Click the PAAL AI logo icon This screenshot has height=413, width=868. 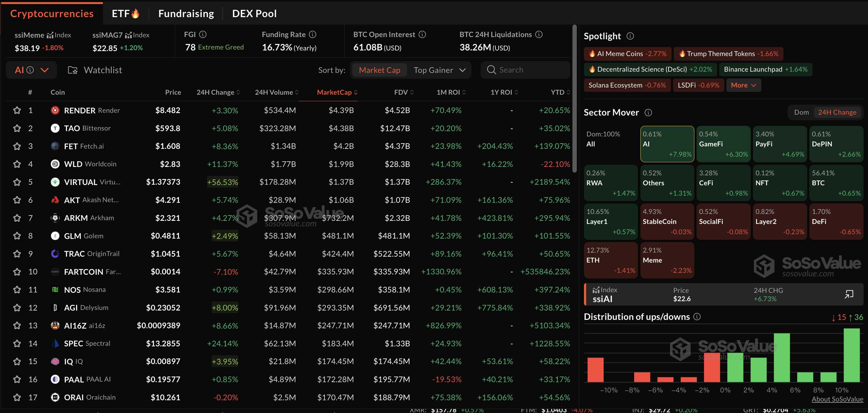[x=55, y=379]
